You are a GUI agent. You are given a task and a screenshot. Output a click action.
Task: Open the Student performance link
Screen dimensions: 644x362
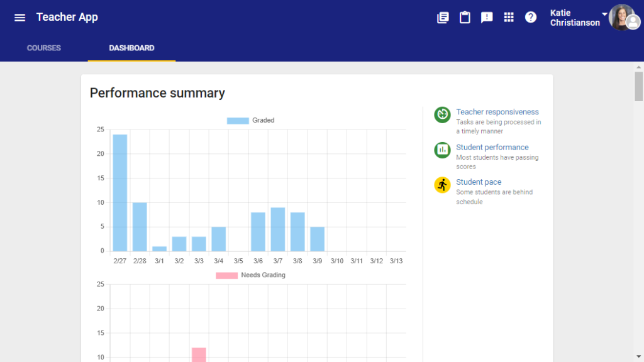pos(492,147)
